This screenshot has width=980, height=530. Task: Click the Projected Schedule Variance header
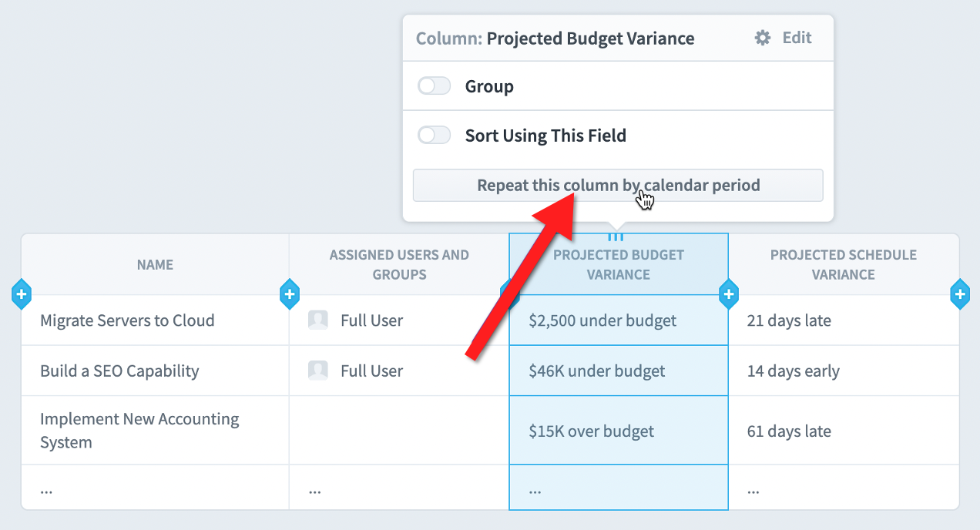pos(844,264)
